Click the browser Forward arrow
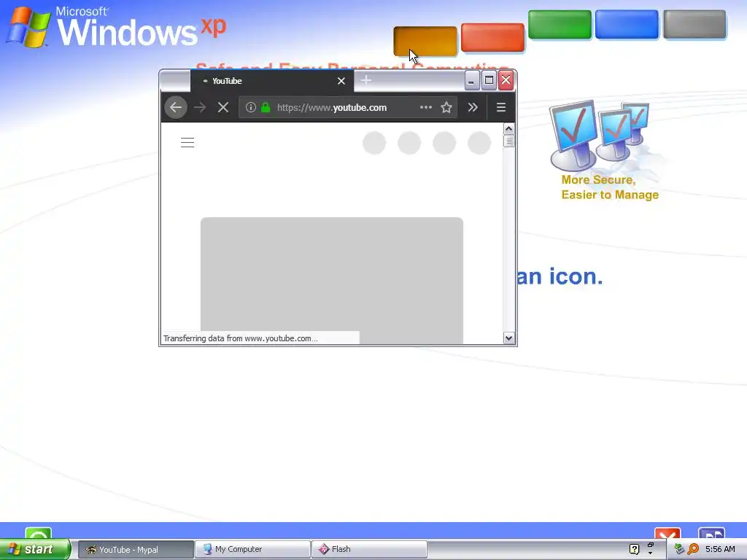 (x=200, y=107)
